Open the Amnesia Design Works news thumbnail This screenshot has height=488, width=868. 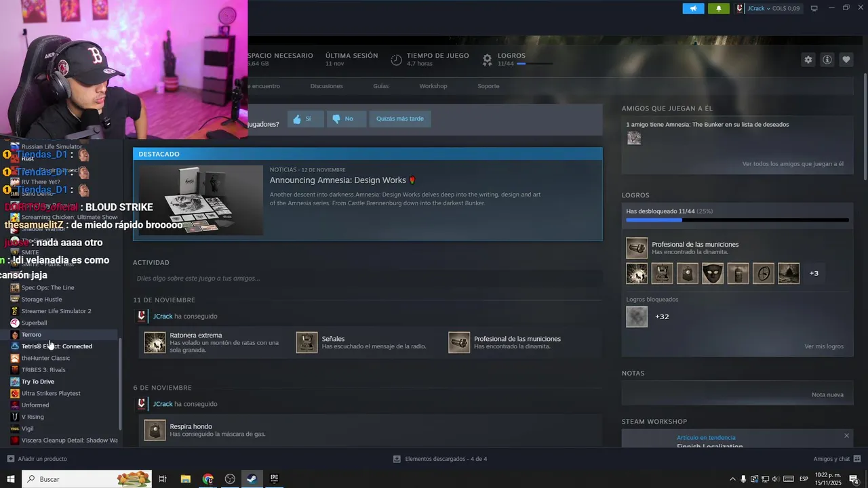click(x=201, y=200)
